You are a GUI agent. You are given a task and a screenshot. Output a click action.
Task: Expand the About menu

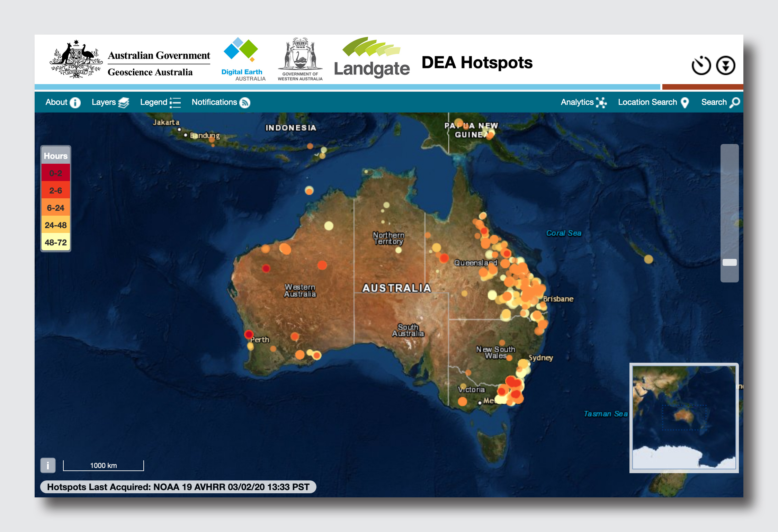[57, 102]
